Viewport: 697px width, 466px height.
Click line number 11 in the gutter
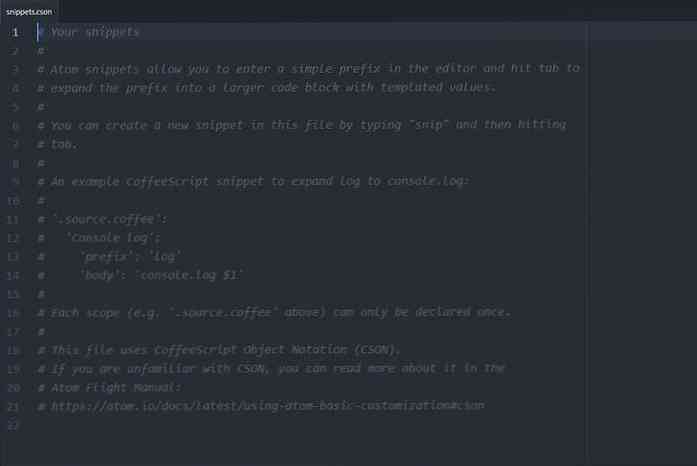point(13,220)
